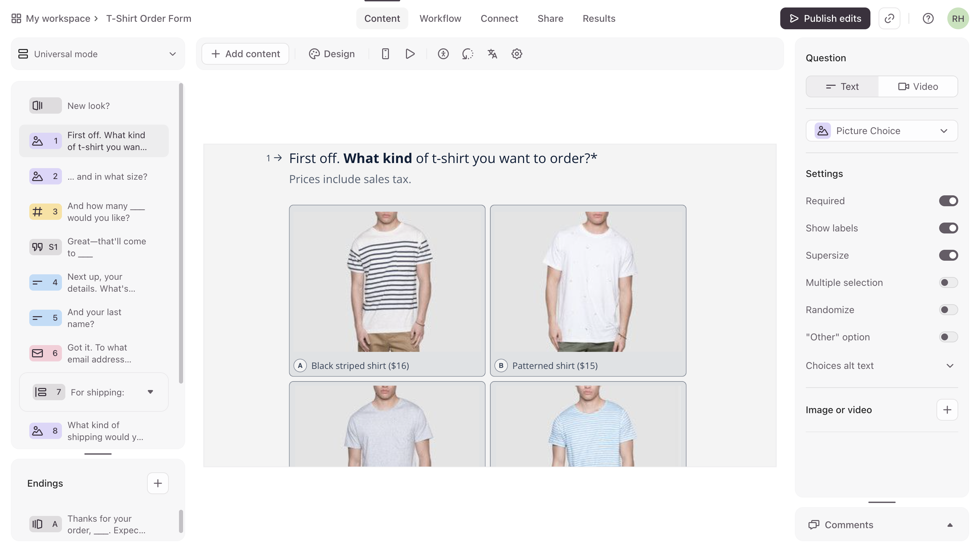980x552 pixels.
Task: Click the endings list scrollbar
Action: click(x=181, y=521)
